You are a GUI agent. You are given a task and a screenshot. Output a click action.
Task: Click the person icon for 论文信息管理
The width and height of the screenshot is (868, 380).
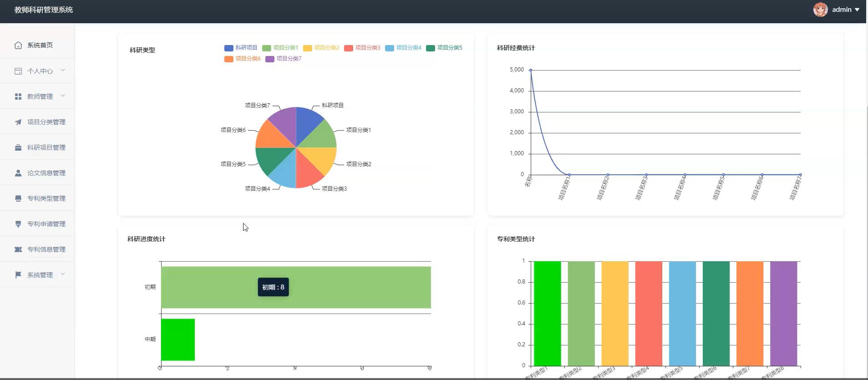18,173
